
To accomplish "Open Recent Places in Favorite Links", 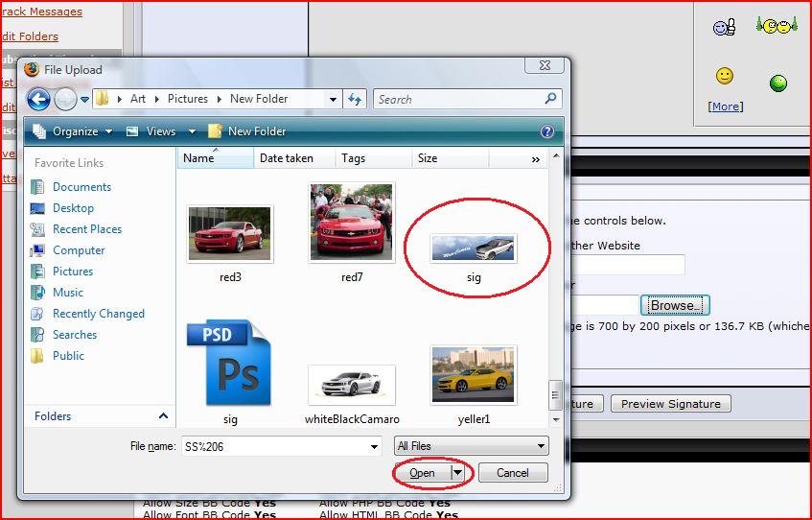I will pyautogui.click(x=86, y=229).
